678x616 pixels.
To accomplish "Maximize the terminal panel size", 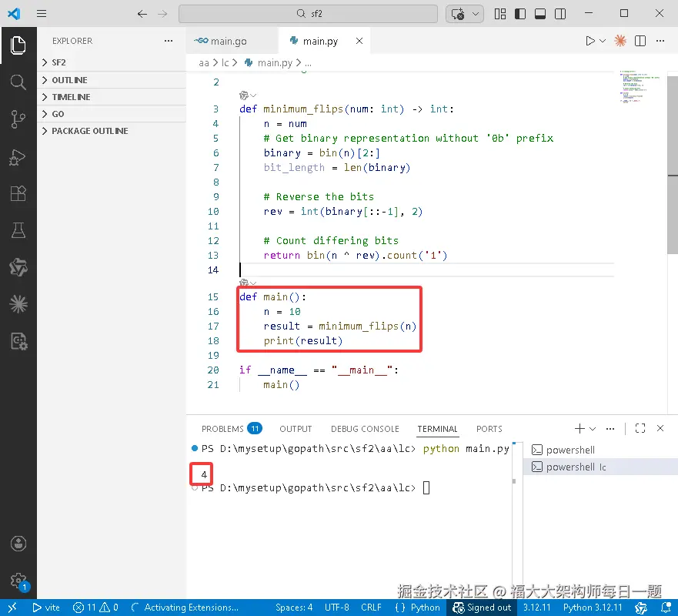I will point(640,428).
